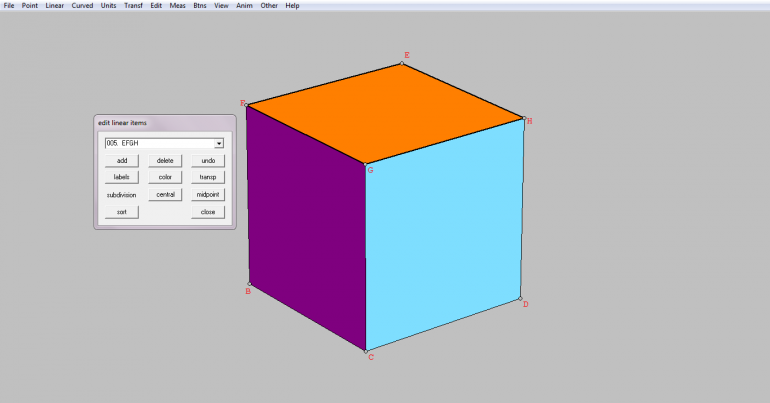
Task: Select the purple left face of cube
Action: point(307,226)
